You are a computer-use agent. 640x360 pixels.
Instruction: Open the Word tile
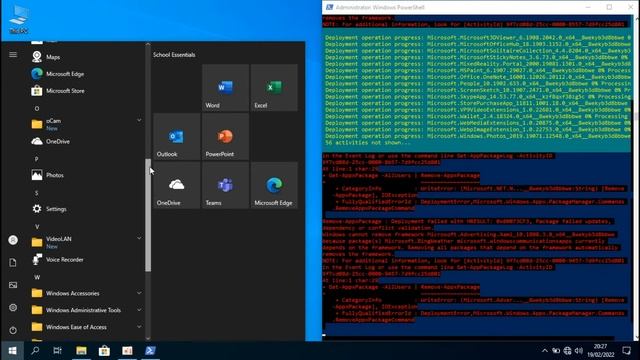click(x=225, y=88)
